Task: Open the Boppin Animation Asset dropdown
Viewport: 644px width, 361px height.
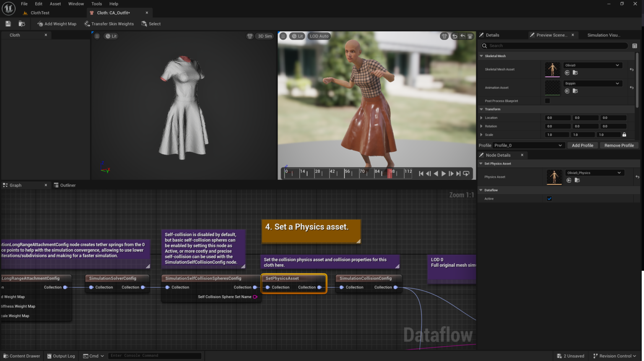Action: 592,83
